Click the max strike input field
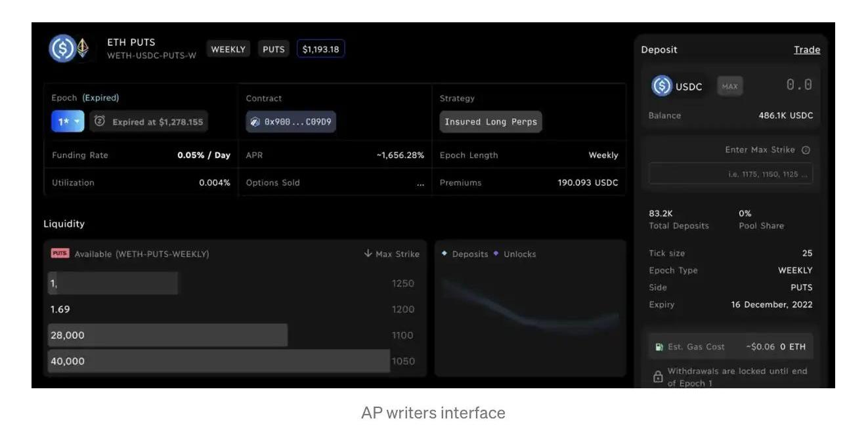Viewport: 868px width, 425px height. 731,174
